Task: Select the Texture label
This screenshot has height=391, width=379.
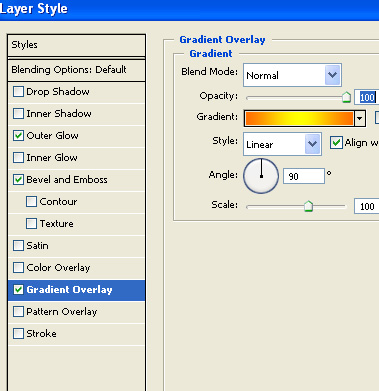Action: (x=56, y=224)
